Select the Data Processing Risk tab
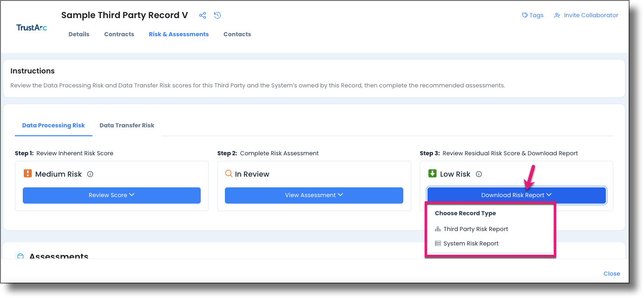 53,126
